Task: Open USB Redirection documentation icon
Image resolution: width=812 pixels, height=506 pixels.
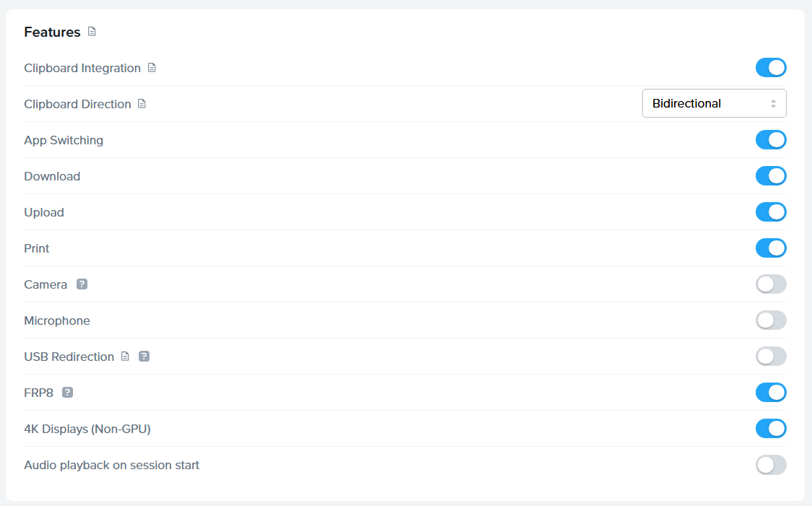Action: (x=125, y=357)
